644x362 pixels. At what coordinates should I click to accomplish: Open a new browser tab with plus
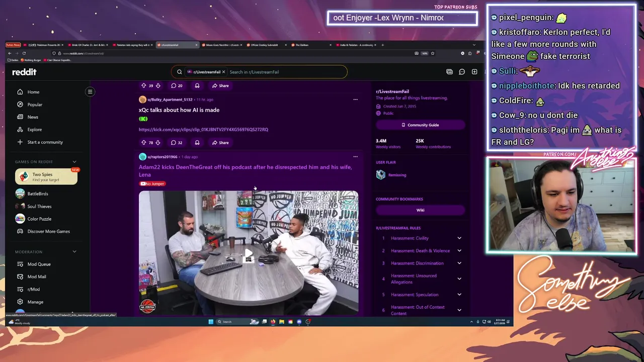[x=382, y=45]
